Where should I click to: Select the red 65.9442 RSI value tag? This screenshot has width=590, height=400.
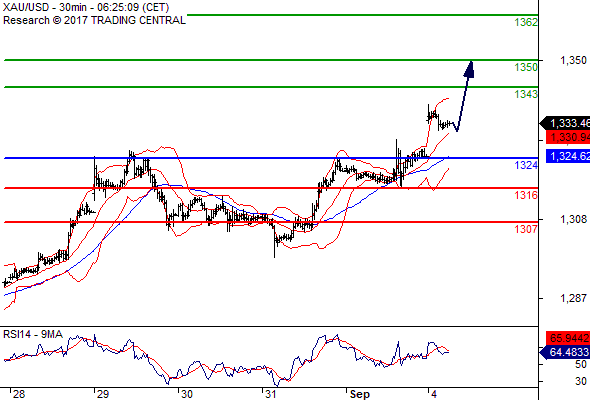pyautogui.click(x=568, y=338)
